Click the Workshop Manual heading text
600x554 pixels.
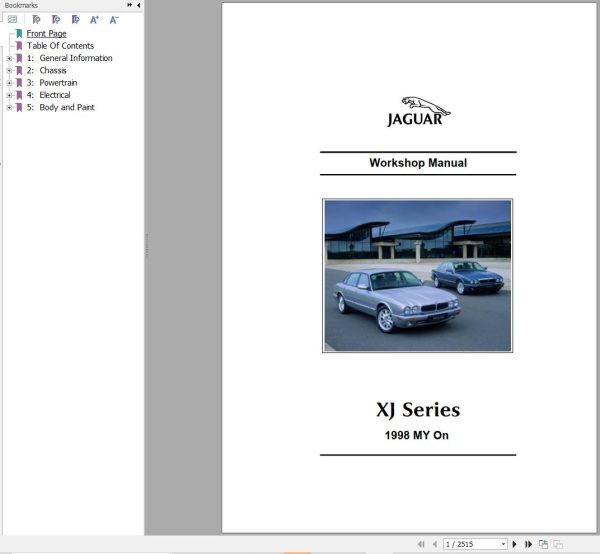[418, 163]
